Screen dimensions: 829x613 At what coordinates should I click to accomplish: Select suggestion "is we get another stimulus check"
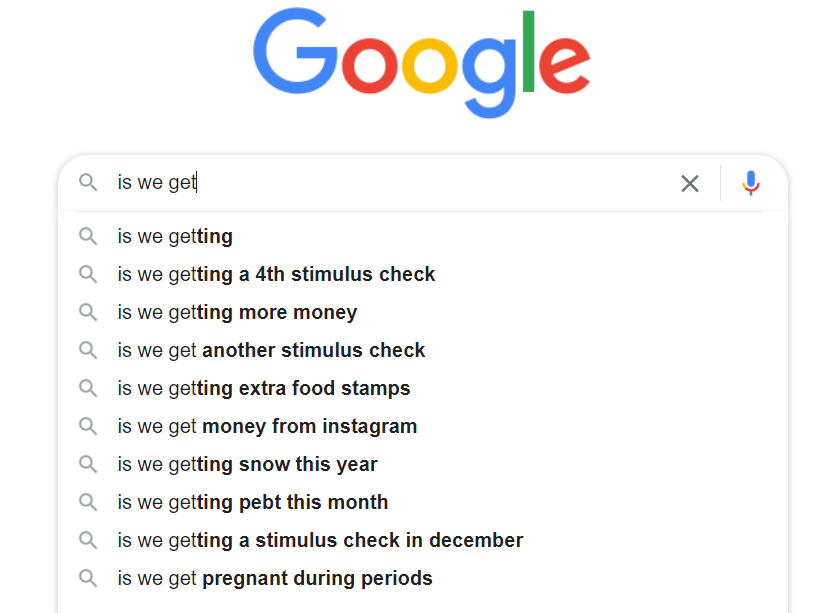coord(271,350)
